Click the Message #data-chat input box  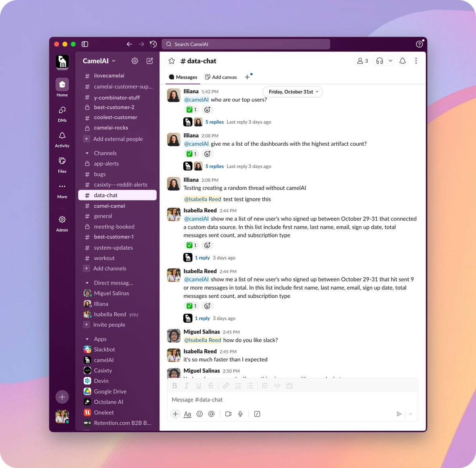pos(293,400)
